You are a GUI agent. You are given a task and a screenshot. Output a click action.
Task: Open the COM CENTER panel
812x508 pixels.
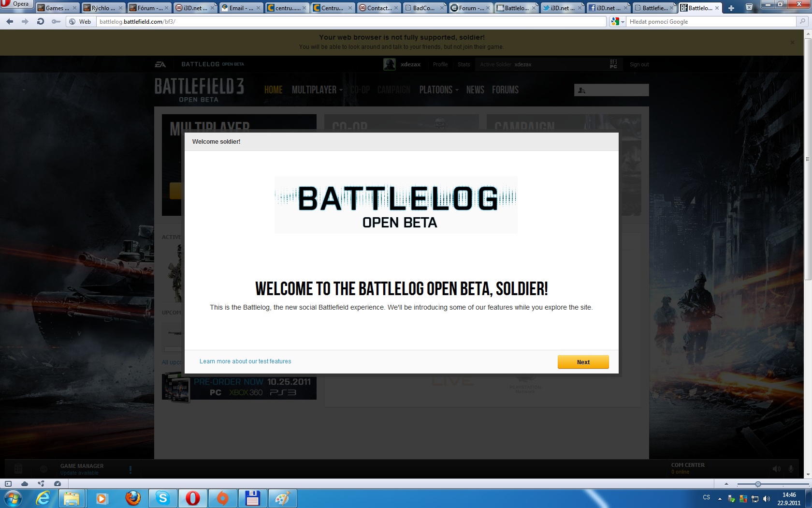(688, 468)
